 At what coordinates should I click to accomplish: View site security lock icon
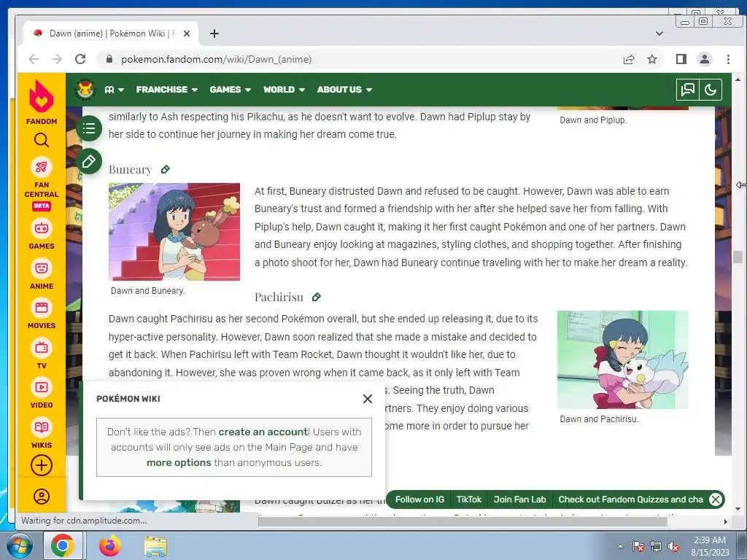pos(109,59)
